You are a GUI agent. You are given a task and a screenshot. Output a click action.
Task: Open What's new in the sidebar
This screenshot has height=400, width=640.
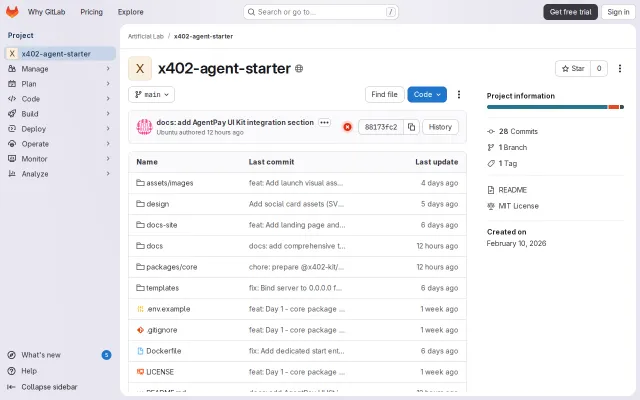click(59, 355)
